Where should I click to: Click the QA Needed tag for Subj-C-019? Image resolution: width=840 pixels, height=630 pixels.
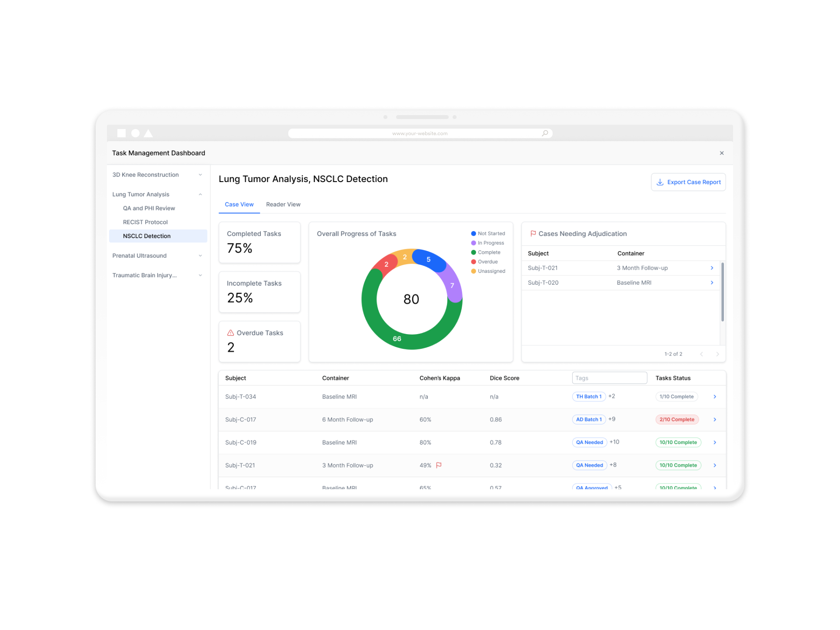click(x=589, y=442)
